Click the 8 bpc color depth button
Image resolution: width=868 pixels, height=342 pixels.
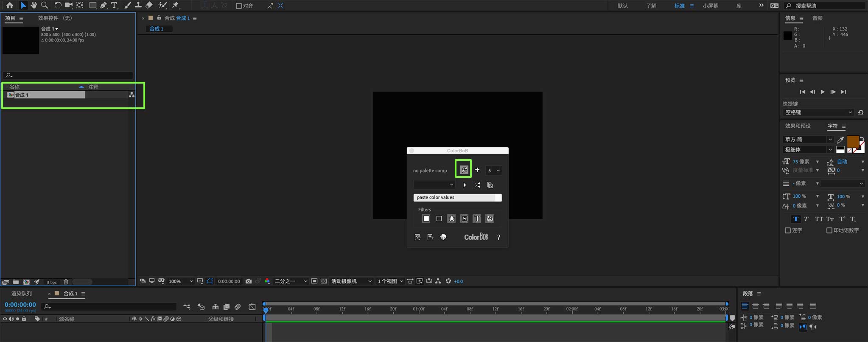(x=52, y=282)
